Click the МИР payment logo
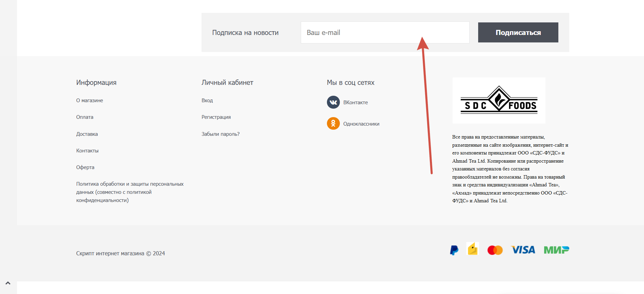This screenshot has height=294, width=644. (x=556, y=250)
